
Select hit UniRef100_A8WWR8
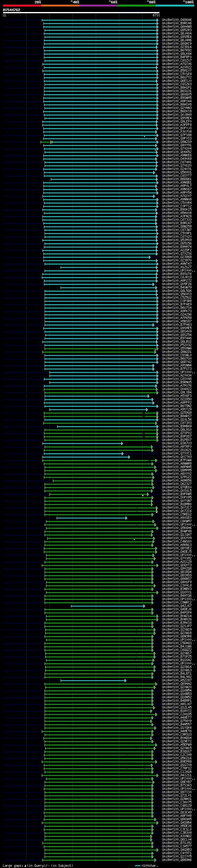click(177, 464)
